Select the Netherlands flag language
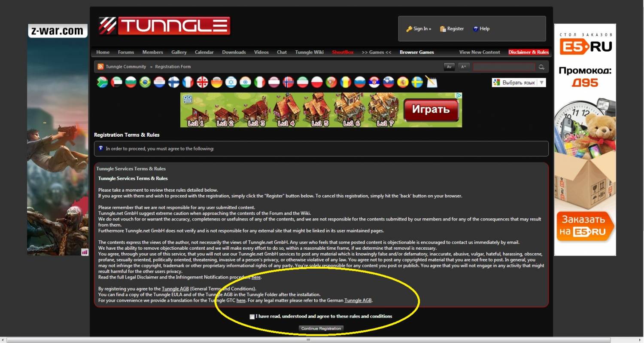This screenshot has width=644, height=343. [x=159, y=82]
